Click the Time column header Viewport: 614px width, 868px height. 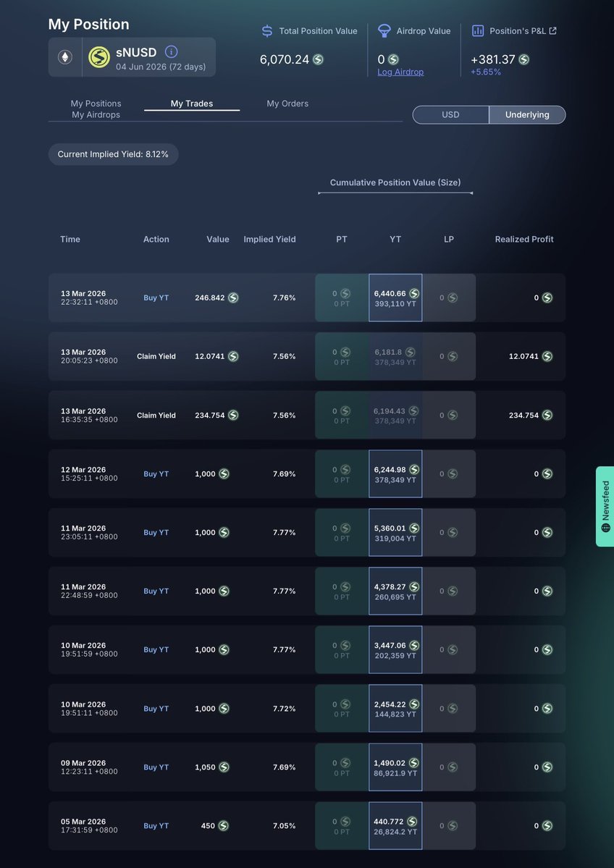(70, 239)
